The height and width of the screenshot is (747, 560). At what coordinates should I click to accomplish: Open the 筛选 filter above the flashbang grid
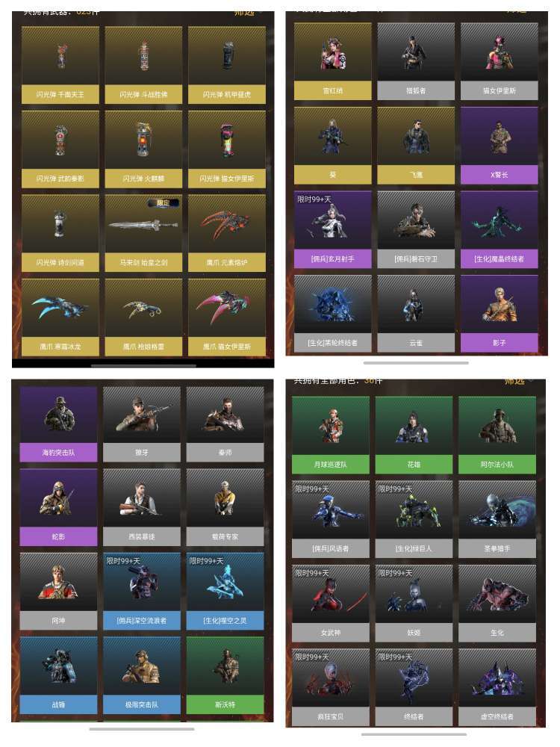pos(244,13)
